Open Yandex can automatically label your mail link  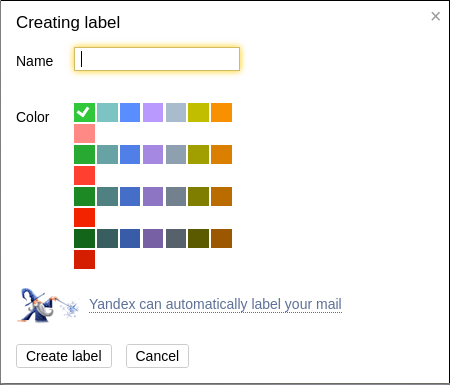(x=215, y=304)
